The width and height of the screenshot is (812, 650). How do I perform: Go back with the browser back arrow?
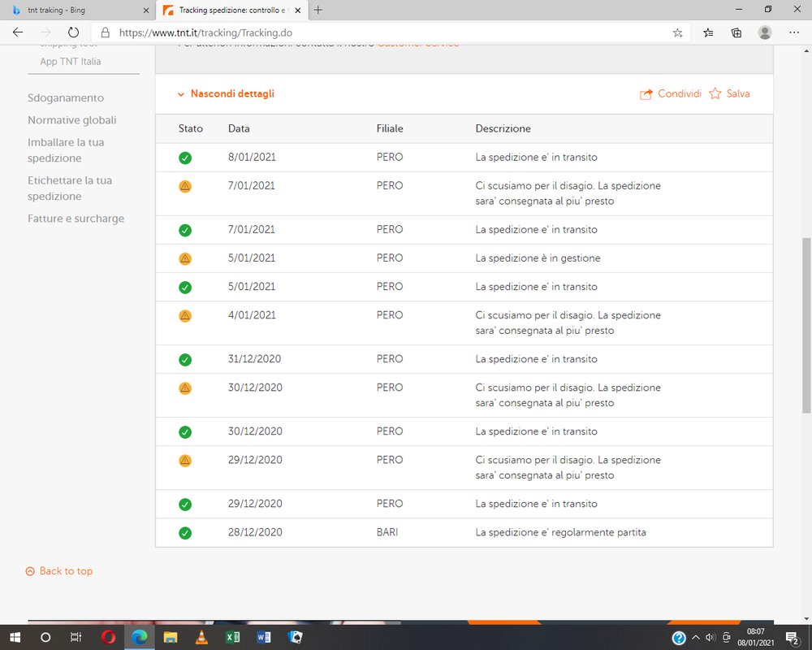[18, 32]
